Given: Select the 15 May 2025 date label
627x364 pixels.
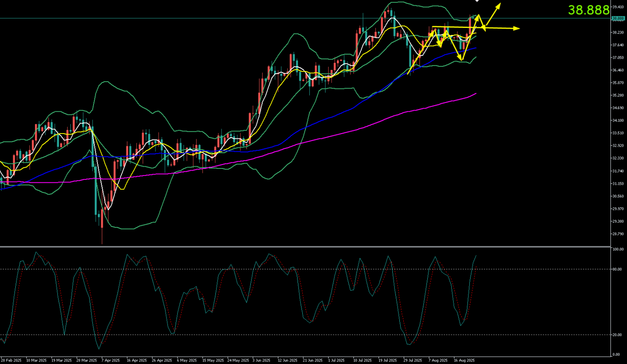Looking at the screenshot, I should [213, 361].
